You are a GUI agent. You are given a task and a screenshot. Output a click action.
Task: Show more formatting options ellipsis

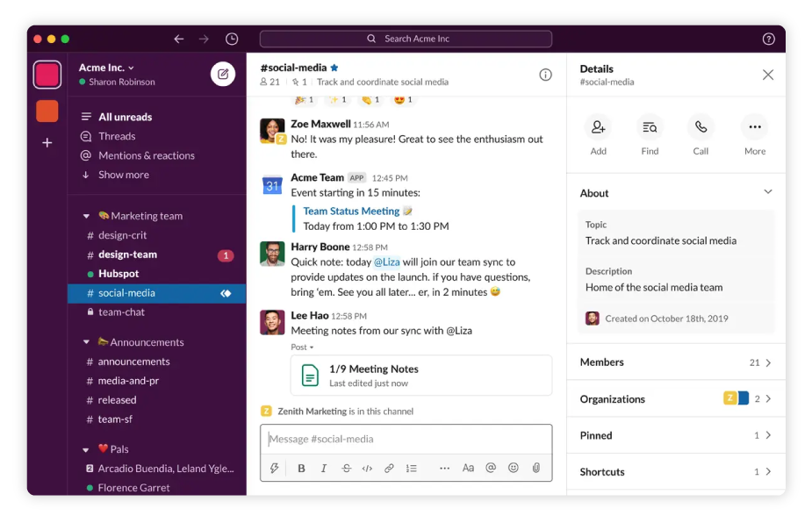coord(444,468)
